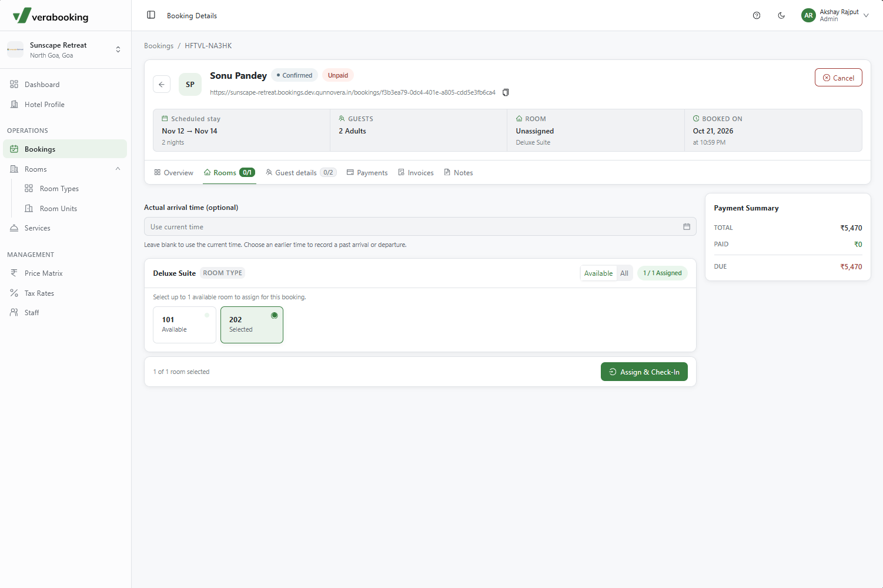Image resolution: width=883 pixels, height=588 pixels.
Task: Show only Available rooms filter
Action: tap(598, 273)
